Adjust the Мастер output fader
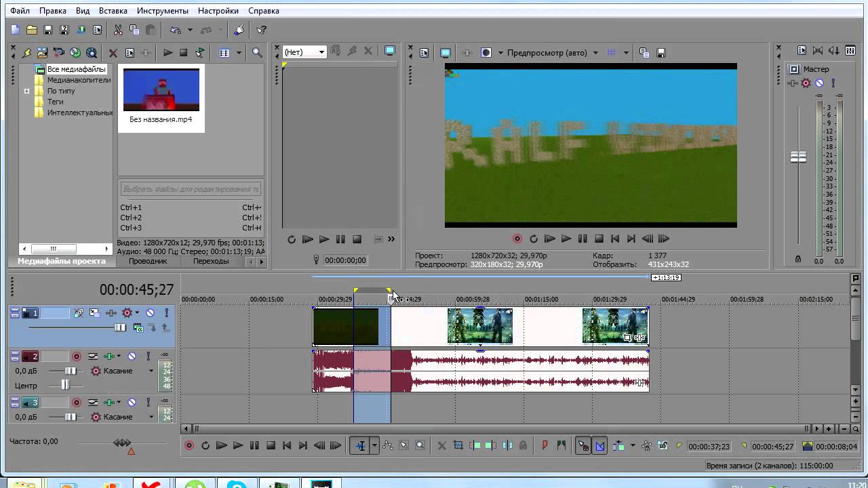Viewport: 868px width, 488px height. (x=798, y=157)
